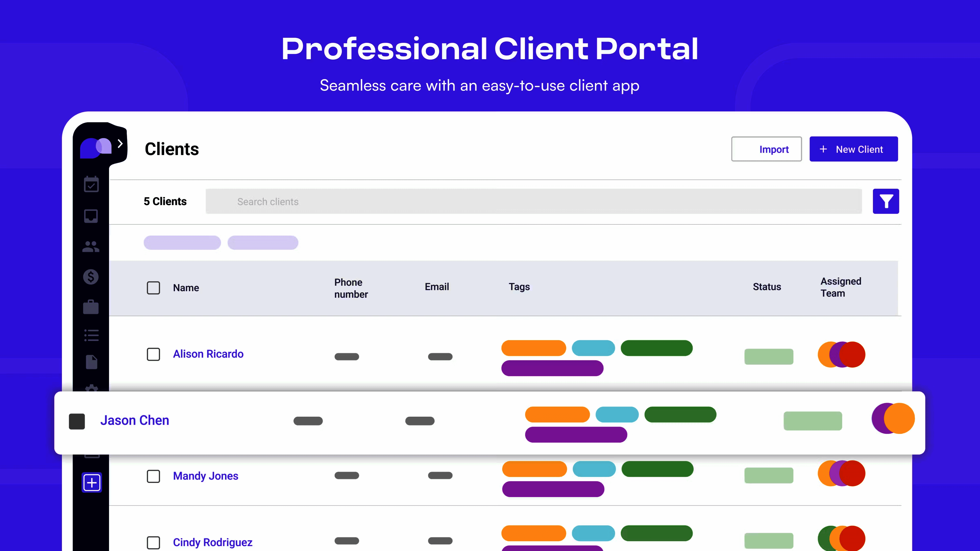The height and width of the screenshot is (551, 980).
Task: Open the filter funnel button
Action: 886,202
